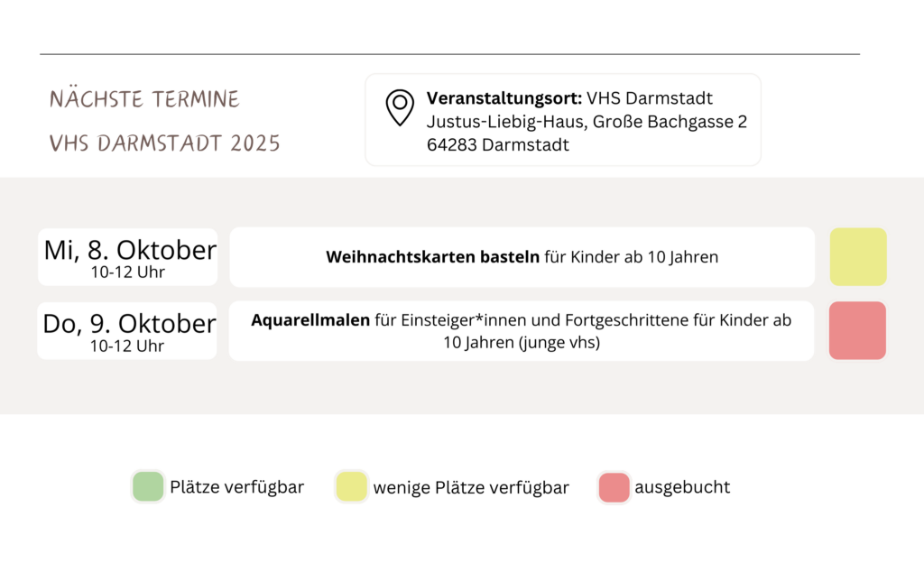Screen dimensions: 924x572
Task: Click the red status square beside Aquarellmalen
Action: pyautogui.click(x=857, y=330)
